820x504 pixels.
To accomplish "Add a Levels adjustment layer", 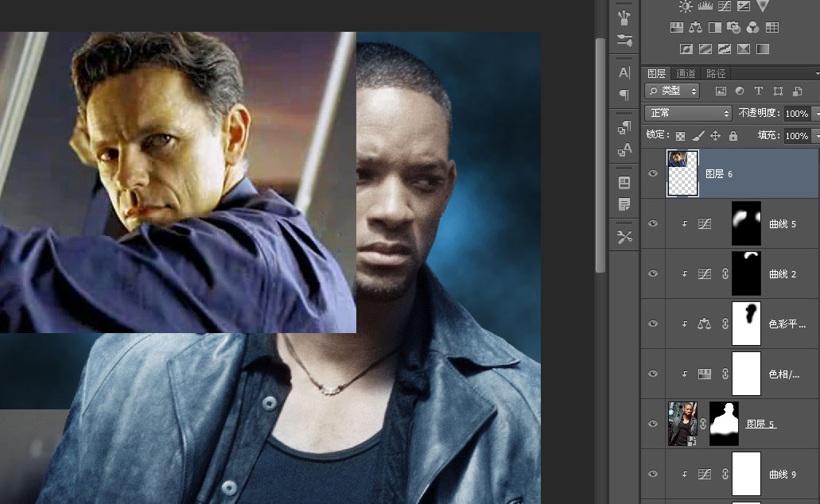I will [705, 6].
